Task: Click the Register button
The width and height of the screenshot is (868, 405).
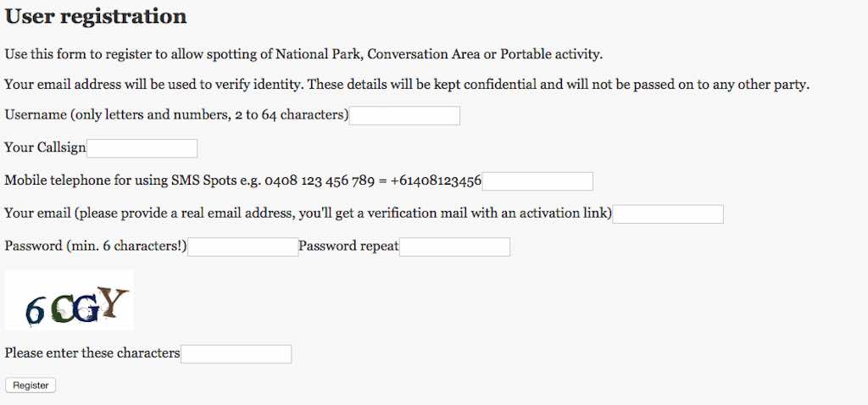Action: (x=31, y=386)
